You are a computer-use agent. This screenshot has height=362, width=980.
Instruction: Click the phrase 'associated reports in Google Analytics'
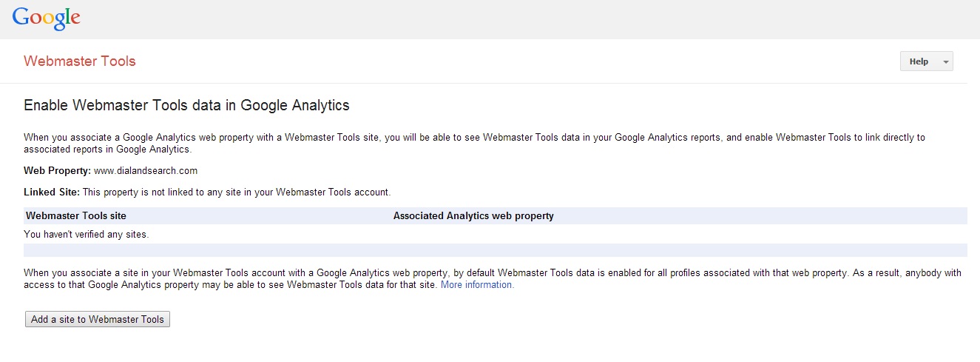click(x=107, y=149)
